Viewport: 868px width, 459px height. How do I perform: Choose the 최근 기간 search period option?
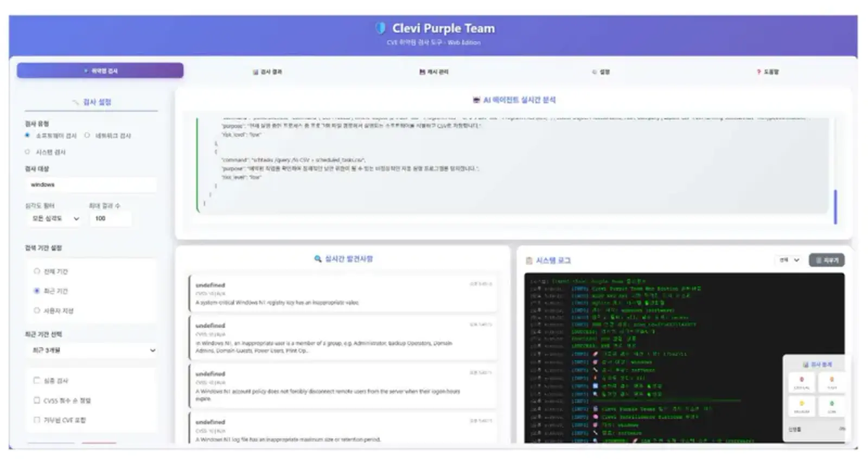click(x=37, y=291)
